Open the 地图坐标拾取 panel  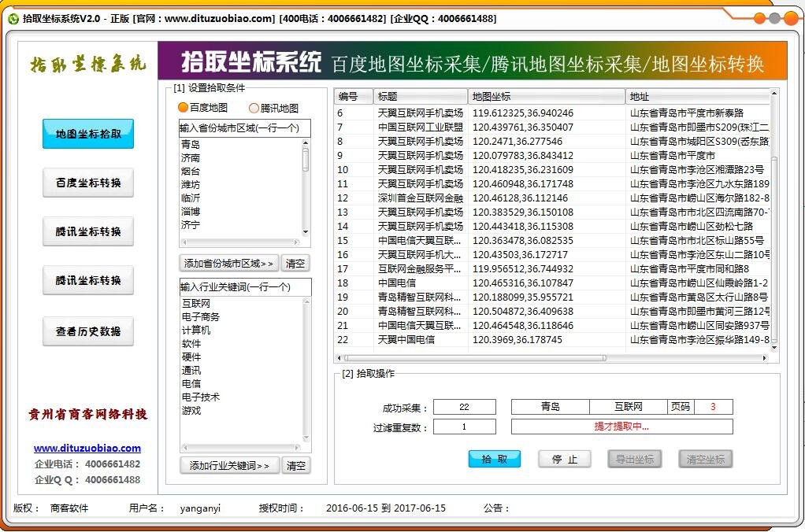click(x=87, y=134)
